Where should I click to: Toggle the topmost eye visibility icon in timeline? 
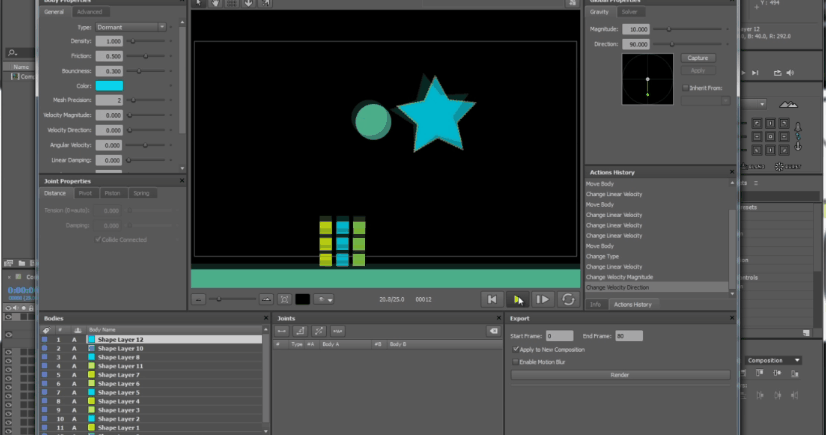[8, 317]
